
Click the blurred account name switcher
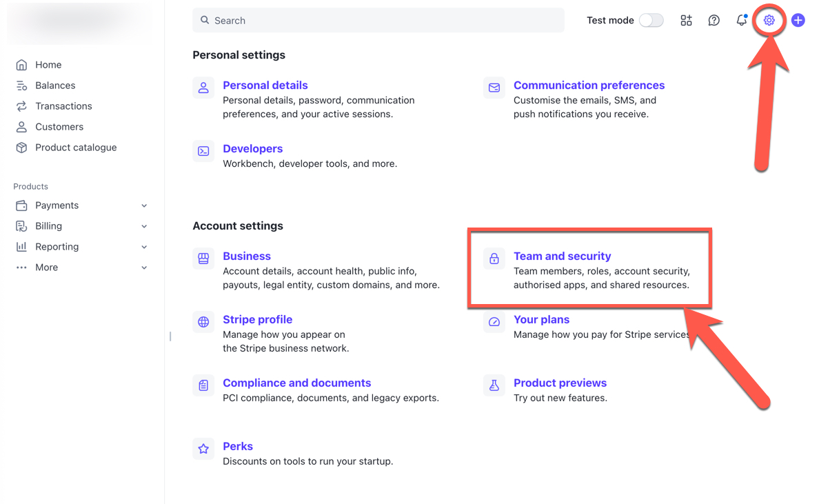(79, 22)
